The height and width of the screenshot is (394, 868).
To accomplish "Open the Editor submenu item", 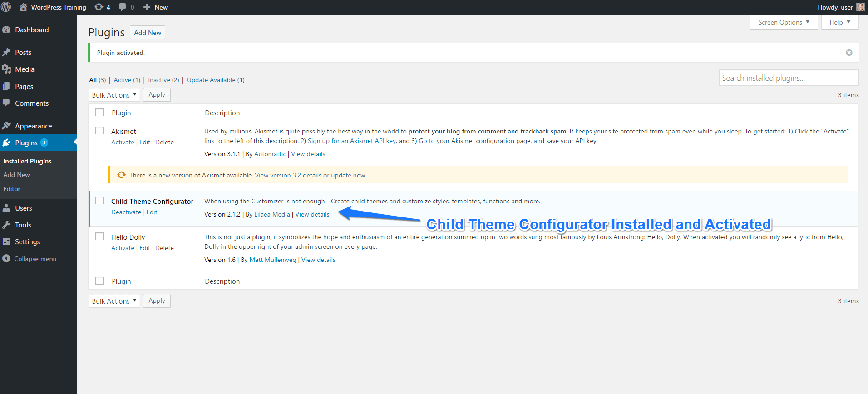I will pyautogui.click(x=12, y=189).
